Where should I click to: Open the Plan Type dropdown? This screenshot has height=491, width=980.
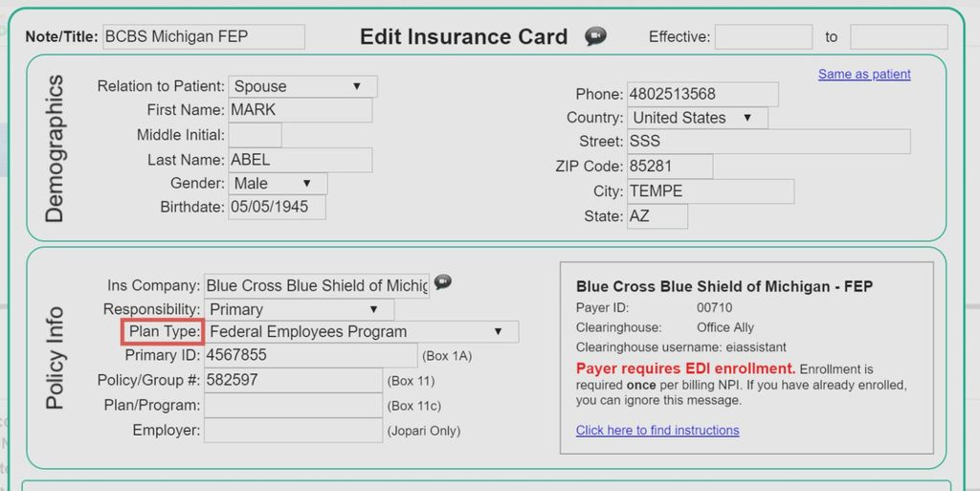tap(361, 332)
